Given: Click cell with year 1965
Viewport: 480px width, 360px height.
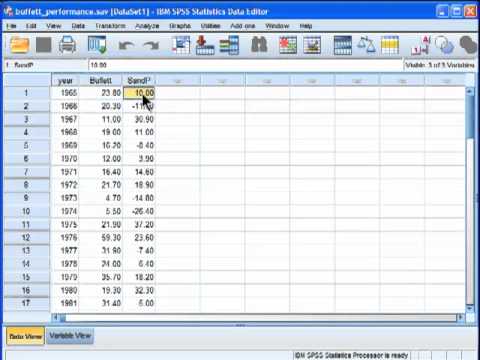Looking at the screenshot, I should 65,93.
